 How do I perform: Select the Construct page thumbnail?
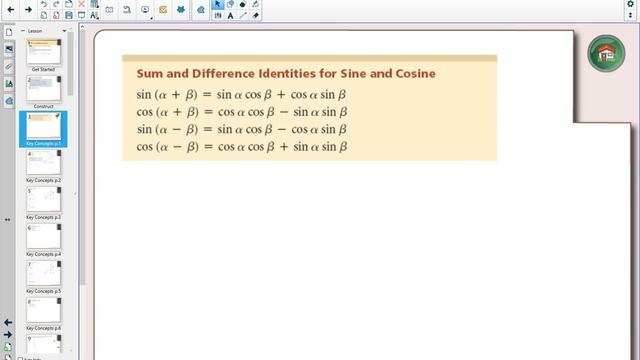point(44,89)
